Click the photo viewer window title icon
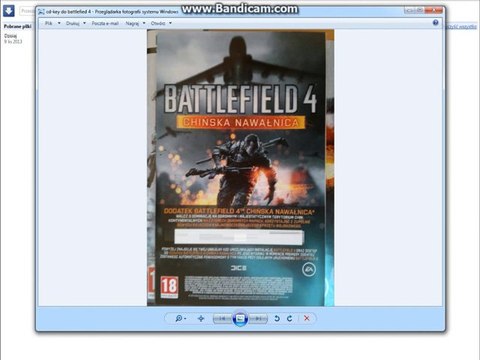Image resolution: width=480 pixels, height=360 pixels. tap(41, 12)
